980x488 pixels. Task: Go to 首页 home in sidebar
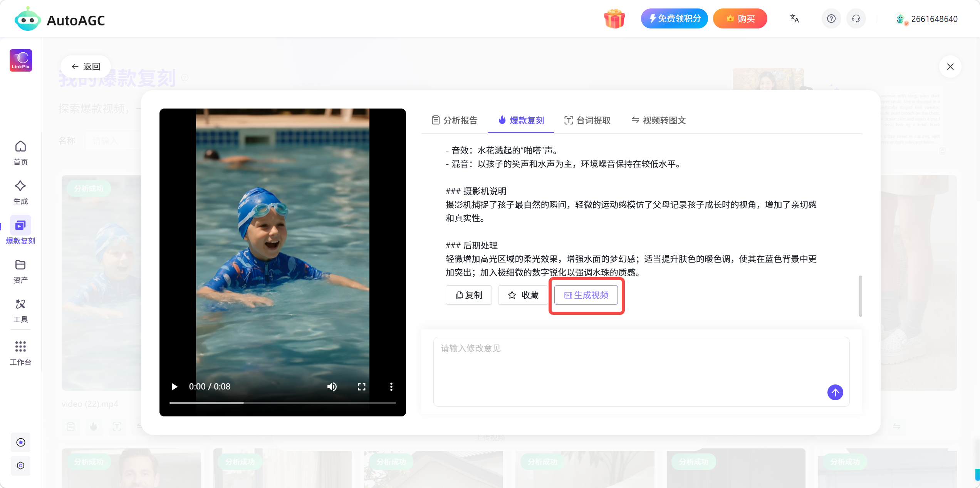click(x=20, y=153)
